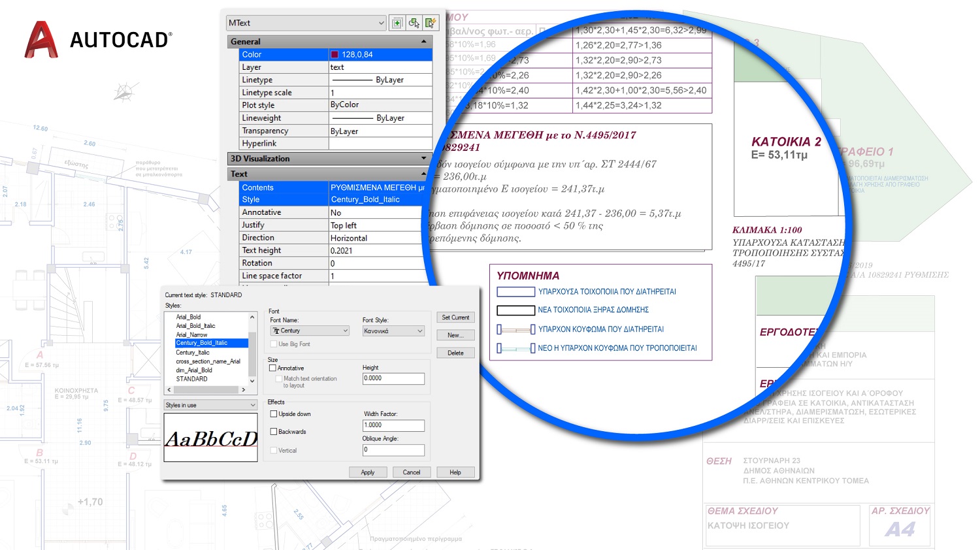Click the Width Factor input field
The image size is (980, 550).
[393, 425]
